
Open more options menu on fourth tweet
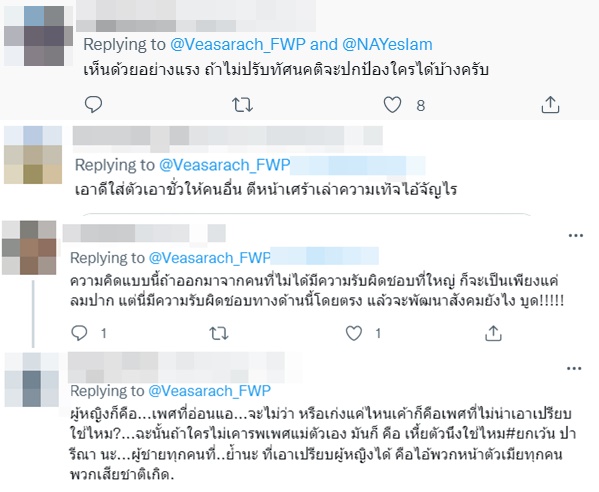pos(574,369)
